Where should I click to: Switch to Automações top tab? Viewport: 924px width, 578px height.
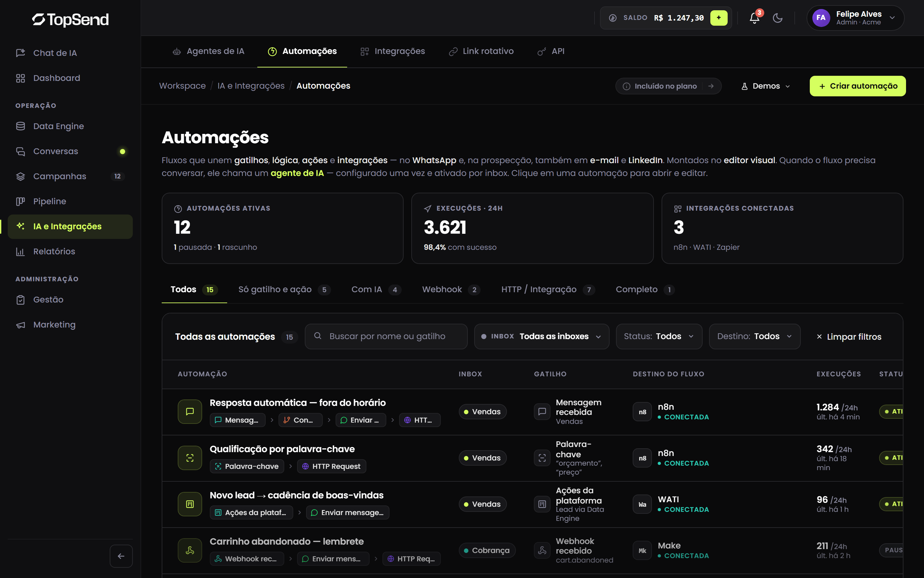[x=302, y=51]
